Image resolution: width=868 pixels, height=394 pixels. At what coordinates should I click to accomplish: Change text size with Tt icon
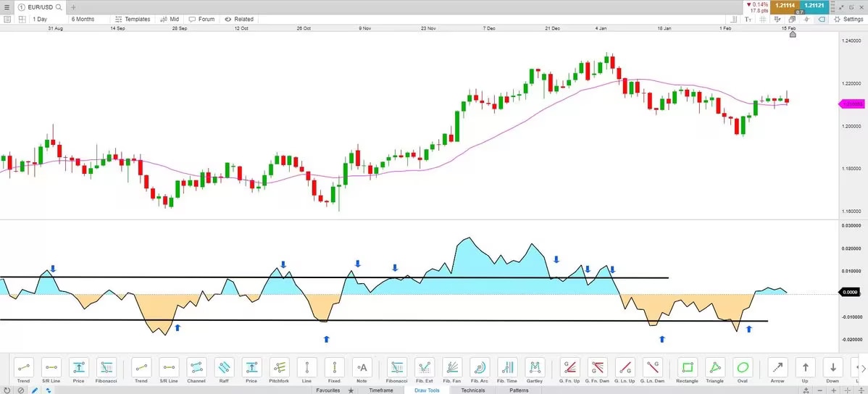[748, 20]
